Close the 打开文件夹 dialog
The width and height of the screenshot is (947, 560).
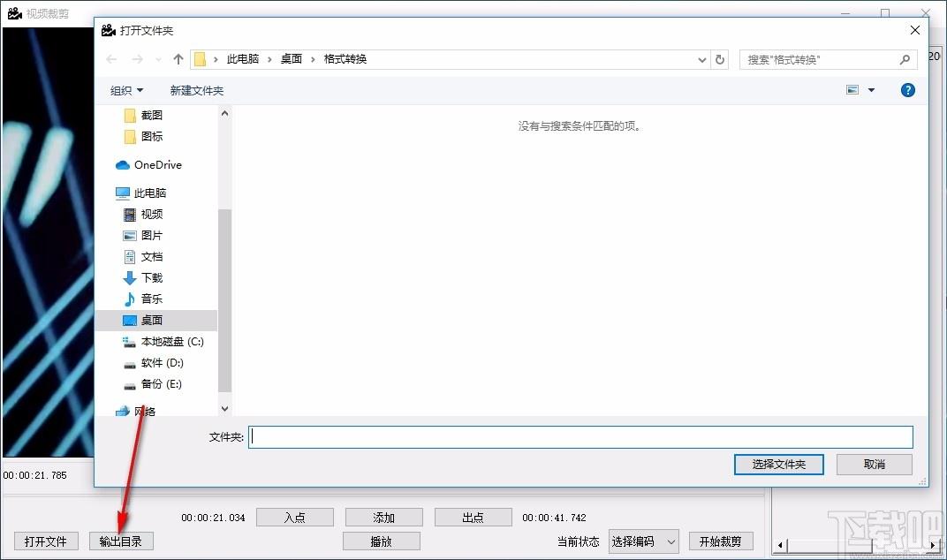[x=915, y=30]
